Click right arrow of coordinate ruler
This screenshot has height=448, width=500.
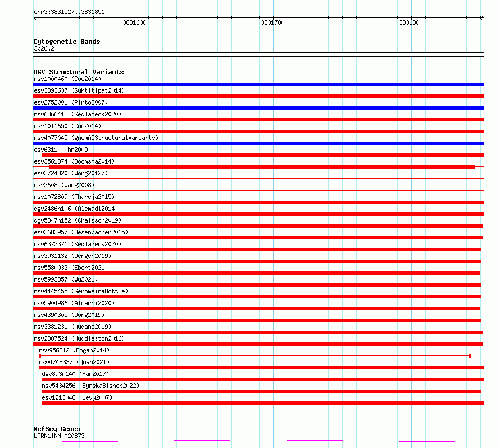(482, 17)
